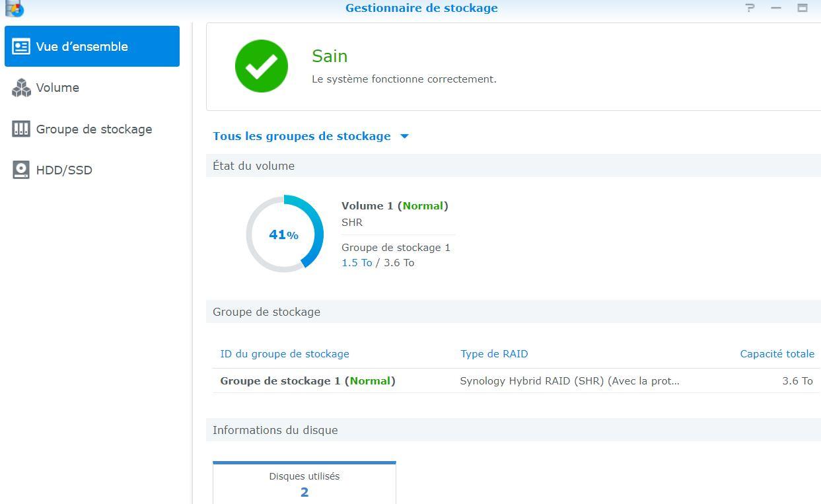This screenshot has height=504, width=821.
Task: Select the Volume 1 (Normal) entry
Action: point(395,205)
